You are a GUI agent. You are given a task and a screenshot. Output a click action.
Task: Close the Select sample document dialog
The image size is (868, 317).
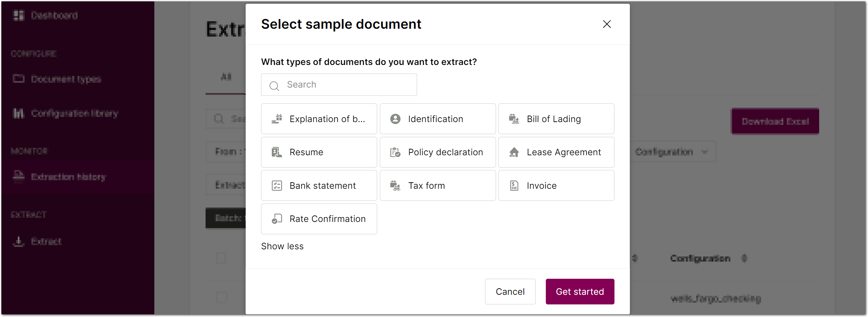click(x=606, y=24)
